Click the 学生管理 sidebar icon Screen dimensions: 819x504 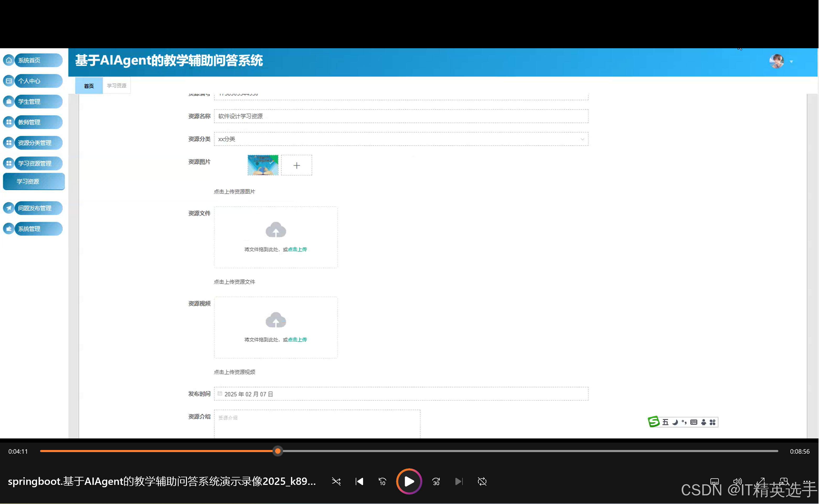click(x=9, y=102)
